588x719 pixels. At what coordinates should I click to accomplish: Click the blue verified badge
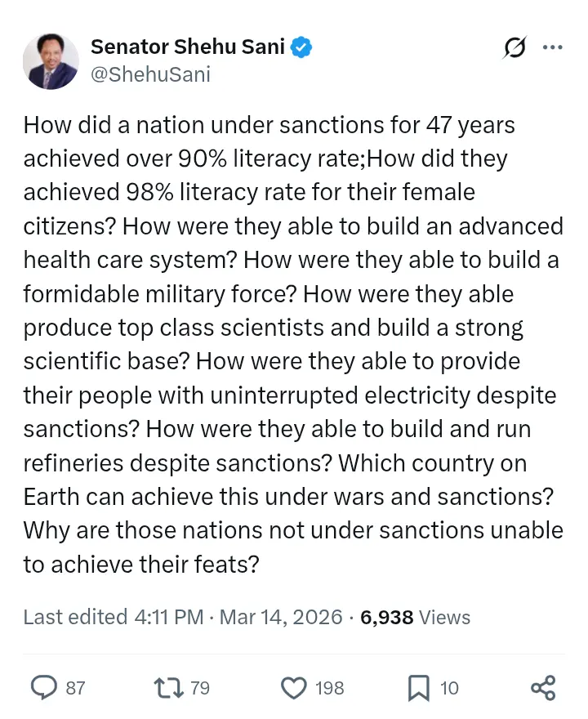coord(302,47)
